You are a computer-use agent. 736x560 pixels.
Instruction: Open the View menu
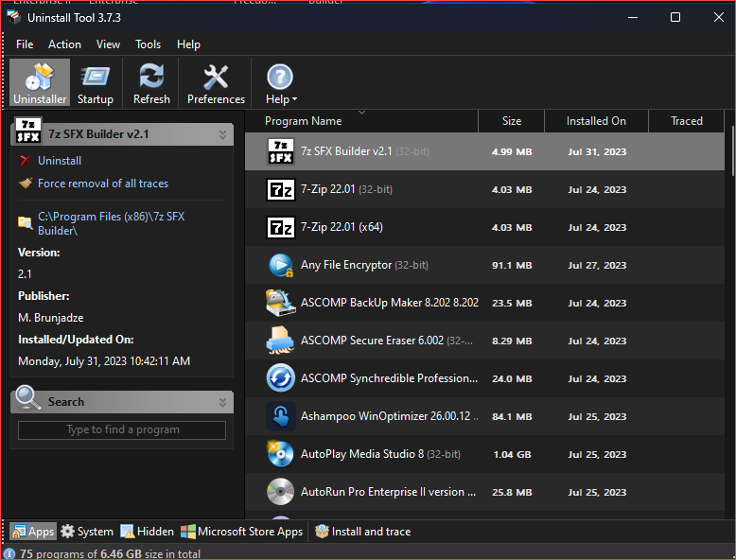coord(108,44)
